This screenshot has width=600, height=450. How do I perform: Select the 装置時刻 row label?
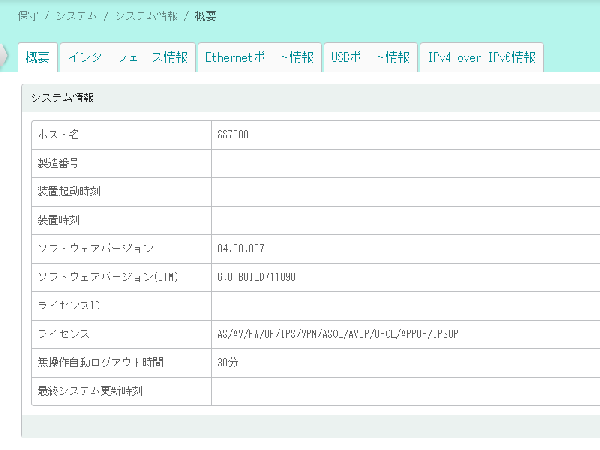tap(59, 220)
